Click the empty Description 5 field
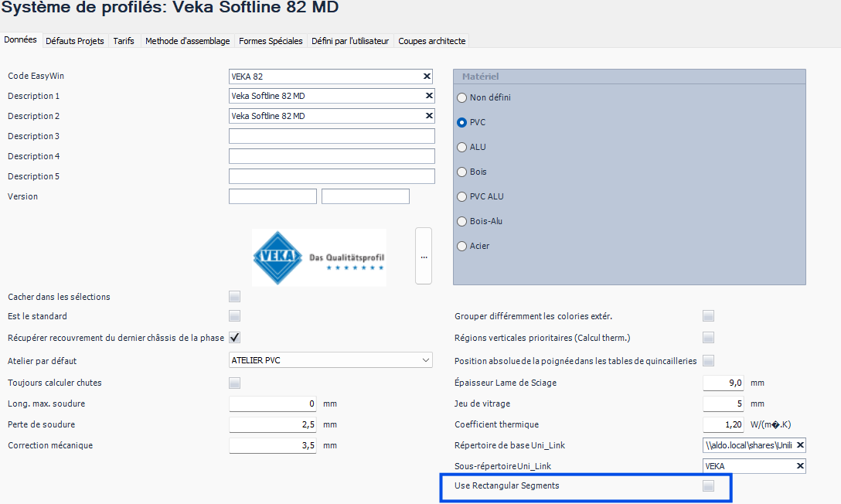The image size is (841, 504). pos(332,176)
